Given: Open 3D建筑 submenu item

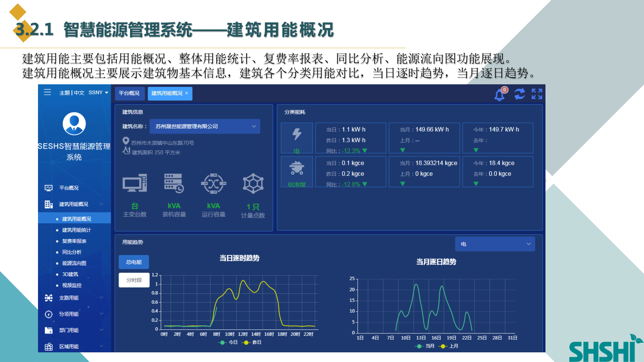Looking at the screenshot, I should [x=70, y=274].
